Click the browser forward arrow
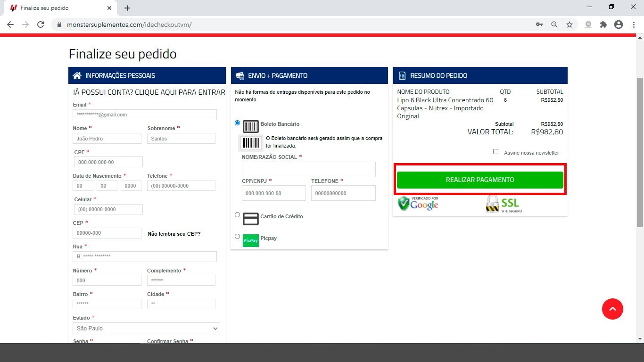 25,25
